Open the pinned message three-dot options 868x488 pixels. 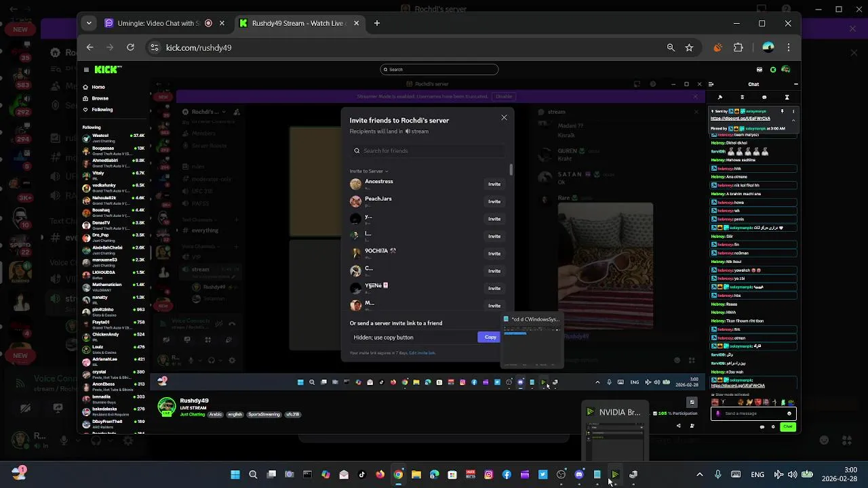click(793, 111)
